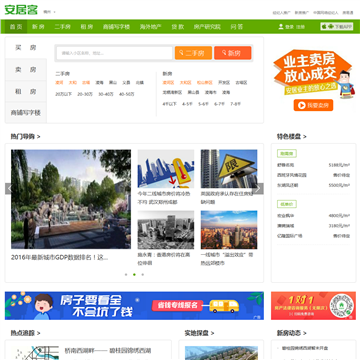Filter second-hand homes by 20万以下
The height and width of the screenshot is (360, 360).
[63, 94]
